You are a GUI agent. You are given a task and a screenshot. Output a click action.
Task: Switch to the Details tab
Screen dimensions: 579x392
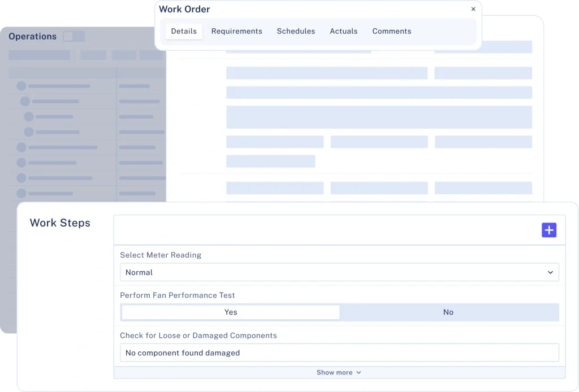point(184,31)
